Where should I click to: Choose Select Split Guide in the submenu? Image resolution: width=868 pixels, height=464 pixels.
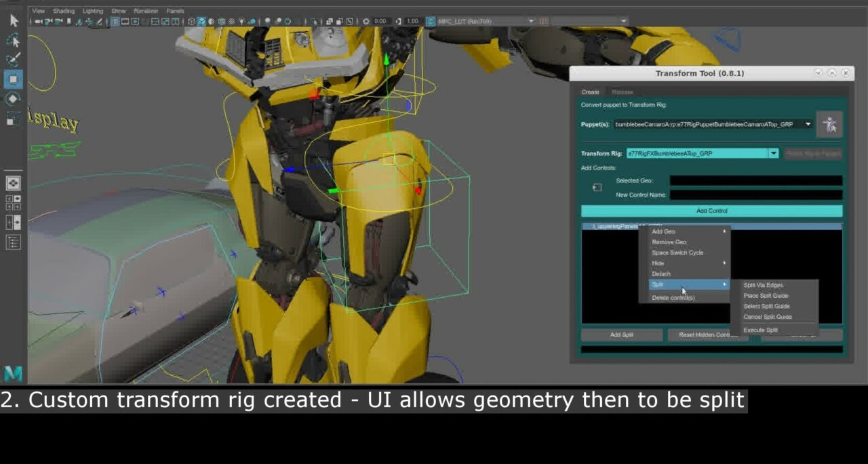click(774, 306)
